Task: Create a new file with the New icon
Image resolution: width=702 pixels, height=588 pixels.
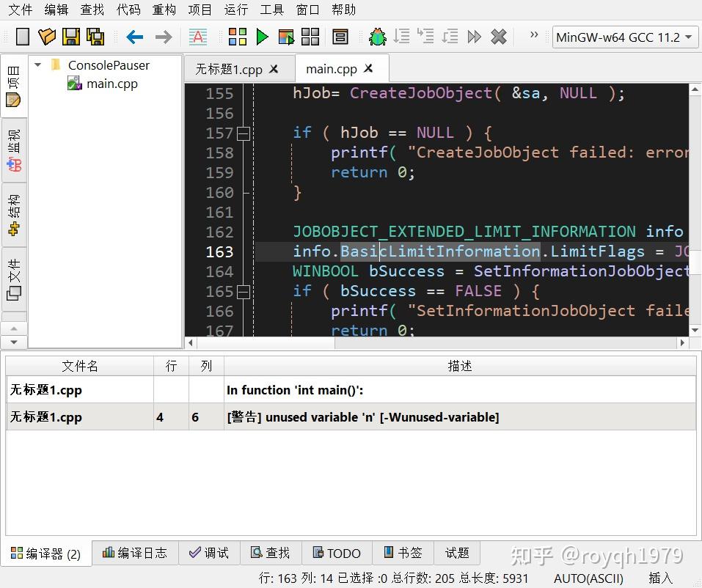Action: pos(22,37)
